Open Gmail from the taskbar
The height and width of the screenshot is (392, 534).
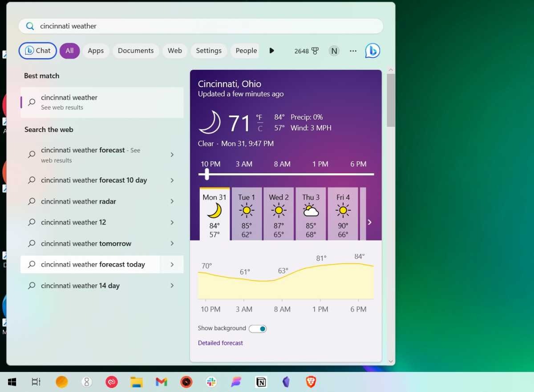point(161,381)
